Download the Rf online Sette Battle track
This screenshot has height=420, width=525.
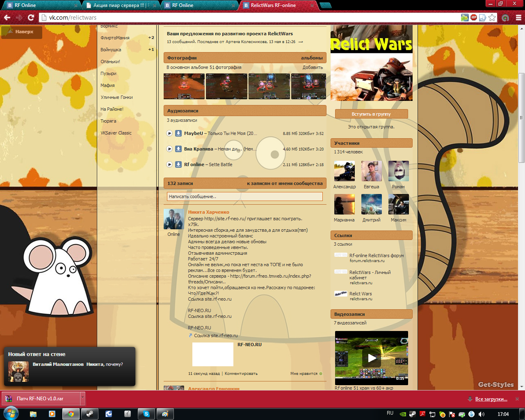coord(178,164)
